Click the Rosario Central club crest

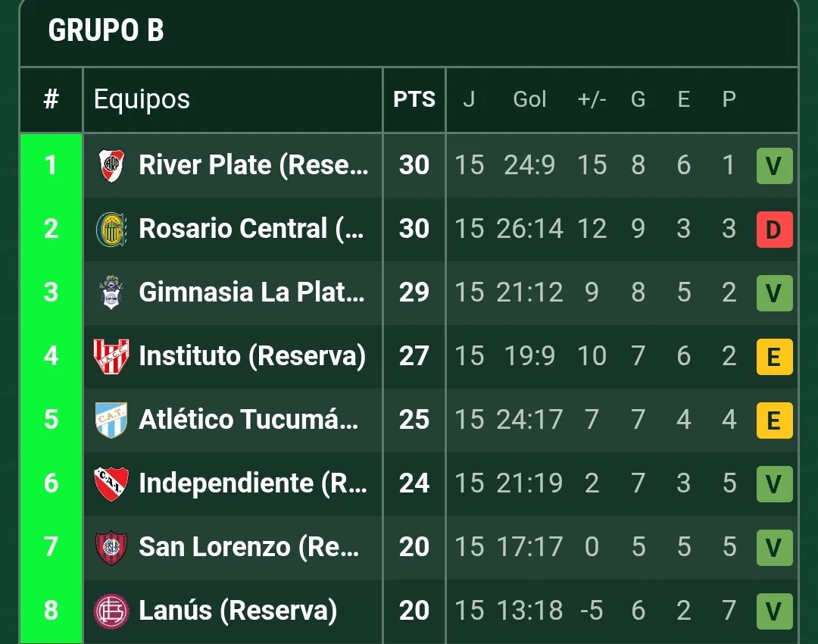coord(111,229)
